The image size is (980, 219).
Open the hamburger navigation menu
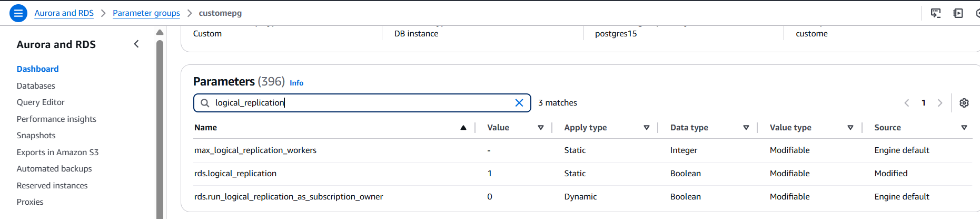pyautogui.click(x=18, y=13)
